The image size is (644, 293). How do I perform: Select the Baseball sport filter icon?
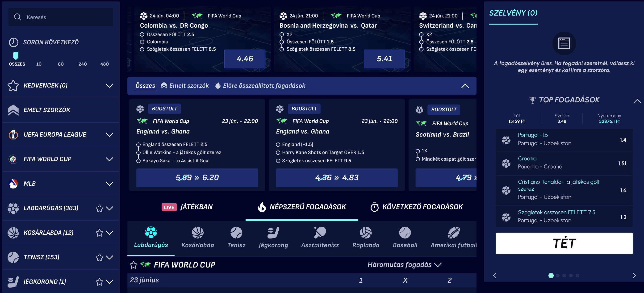click(405, 233)
